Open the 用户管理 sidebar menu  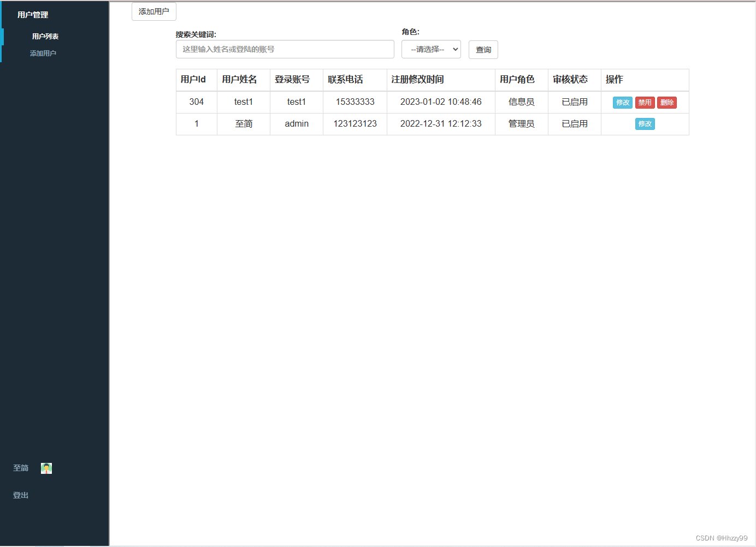[x=33, y=15]
